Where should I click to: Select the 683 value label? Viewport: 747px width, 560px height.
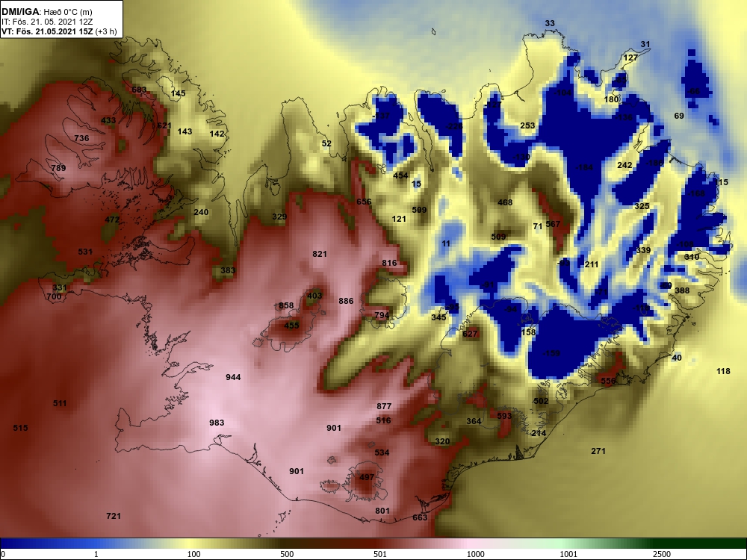click(139, 90)
